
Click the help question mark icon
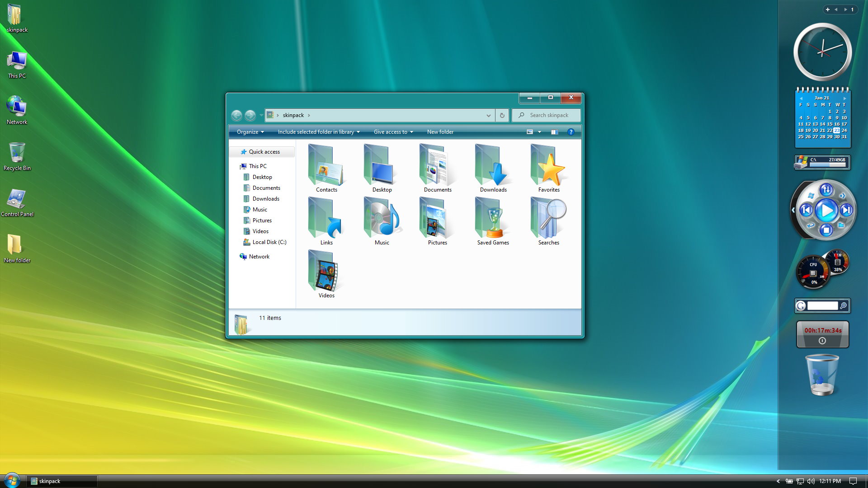pyautogui.click(x=571, y=132)
